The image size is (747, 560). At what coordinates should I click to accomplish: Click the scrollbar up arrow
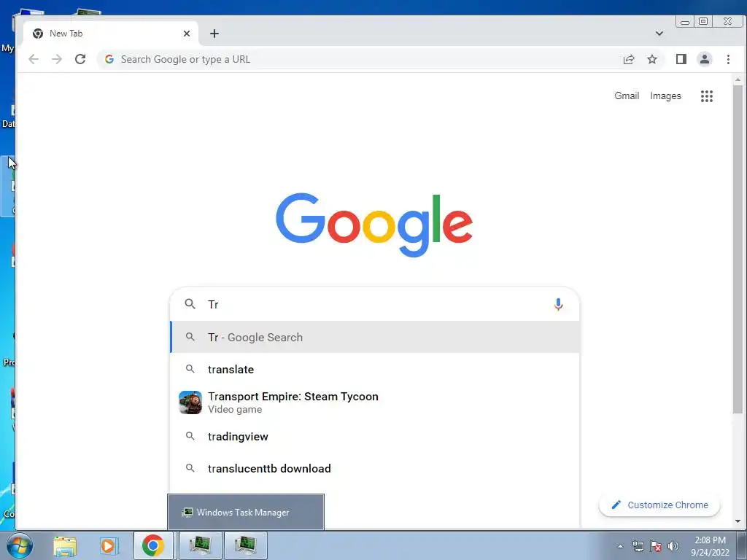[738, 79]
